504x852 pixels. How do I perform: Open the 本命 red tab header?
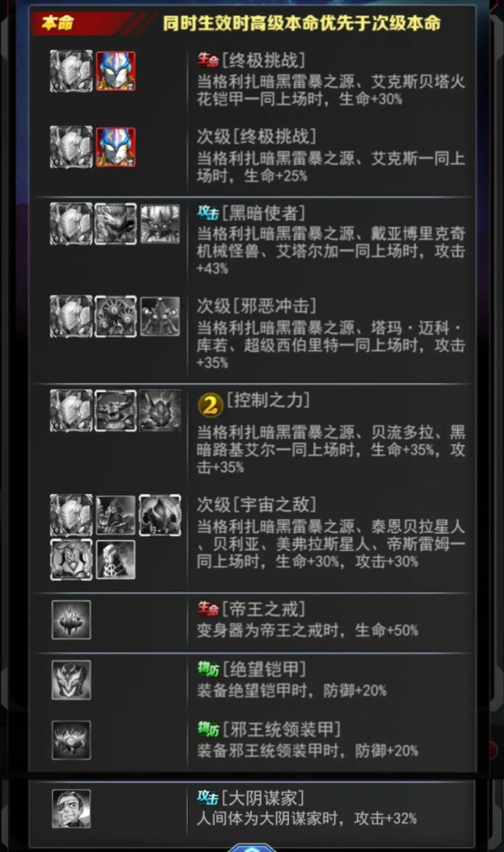(58, 23)
